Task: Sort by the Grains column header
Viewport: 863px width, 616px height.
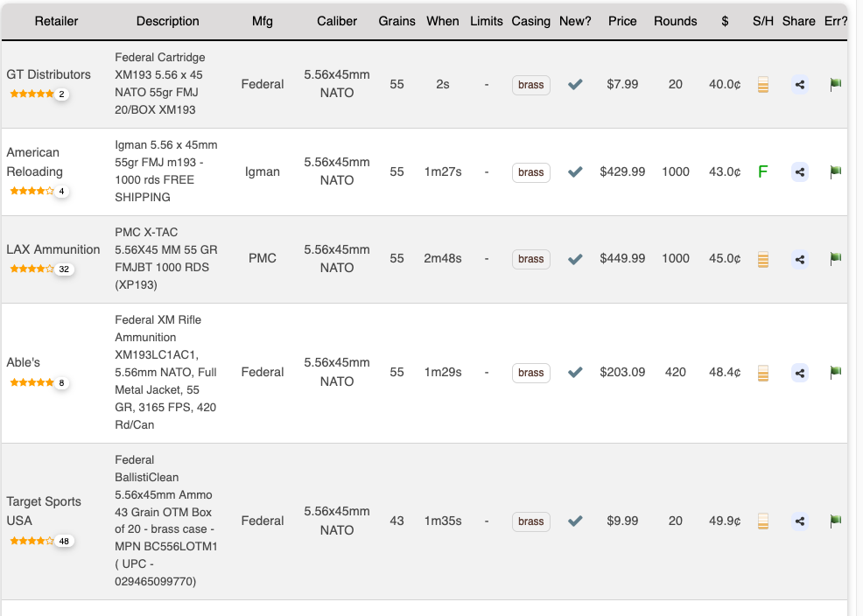Action: [396, 21]
